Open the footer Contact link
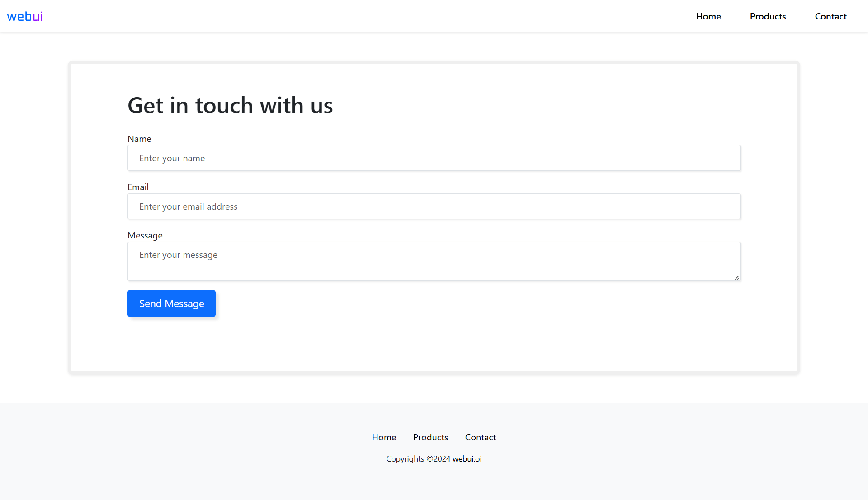Viewport: 868px width, 500px height. 480,437
